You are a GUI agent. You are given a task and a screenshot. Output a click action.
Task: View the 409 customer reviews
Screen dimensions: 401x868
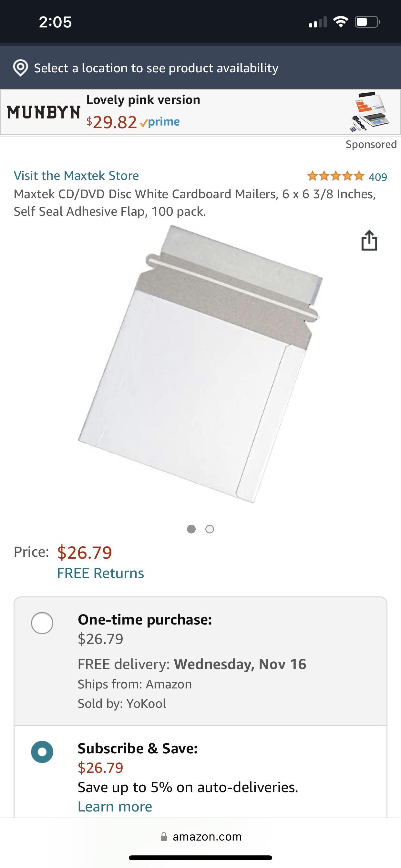pyautogui.click(x=379, y=176)
